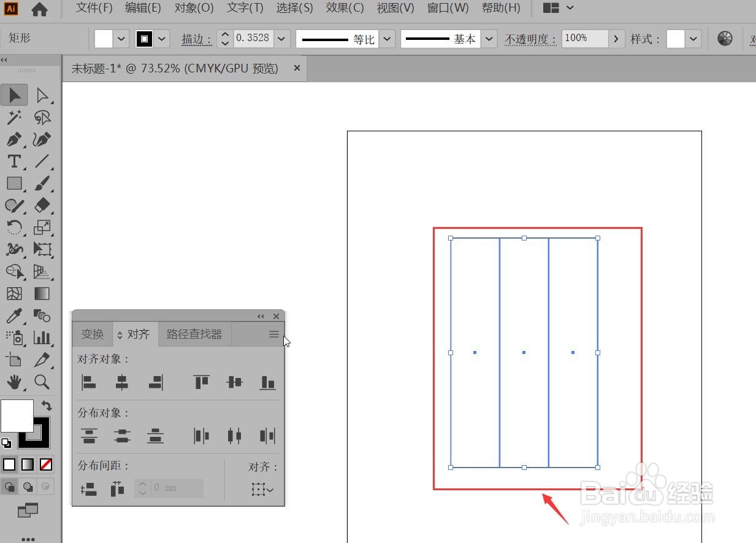Enable Draw Normal mode
The height and width of the screenshot is (543, 756).
pyautogui.click(x=10, y=487)
